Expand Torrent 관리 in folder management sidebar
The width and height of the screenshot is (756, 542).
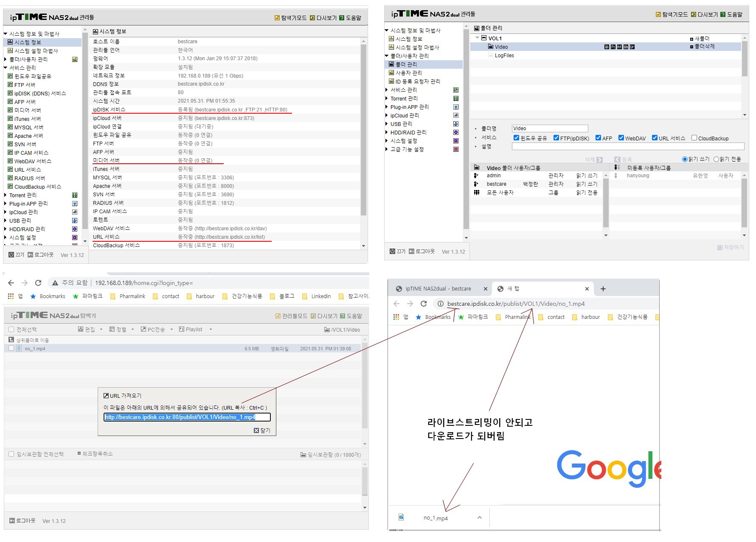point(387,98)
